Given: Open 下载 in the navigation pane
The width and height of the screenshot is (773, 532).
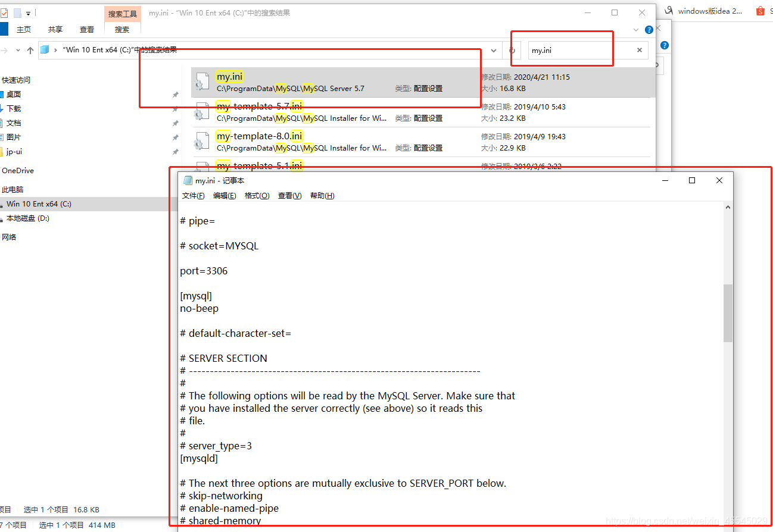Looking at the screenshot, I should click(x=14, y=108).
